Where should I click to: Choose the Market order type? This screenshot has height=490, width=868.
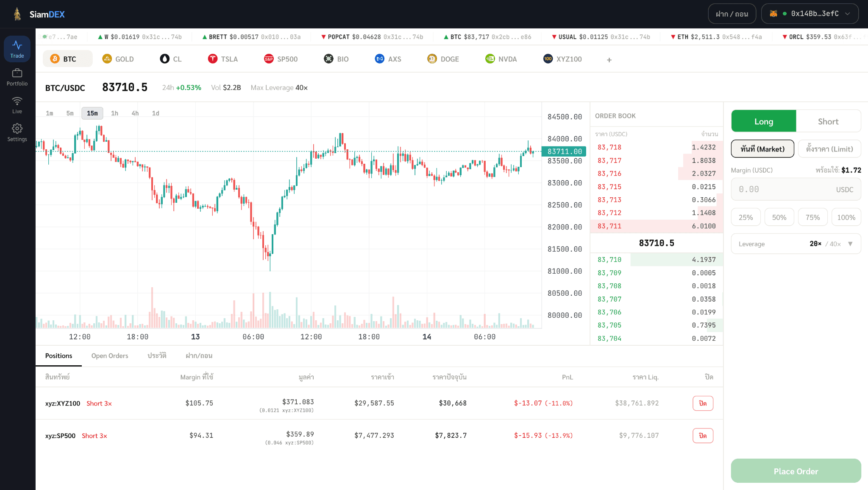(x=762, y=149)
